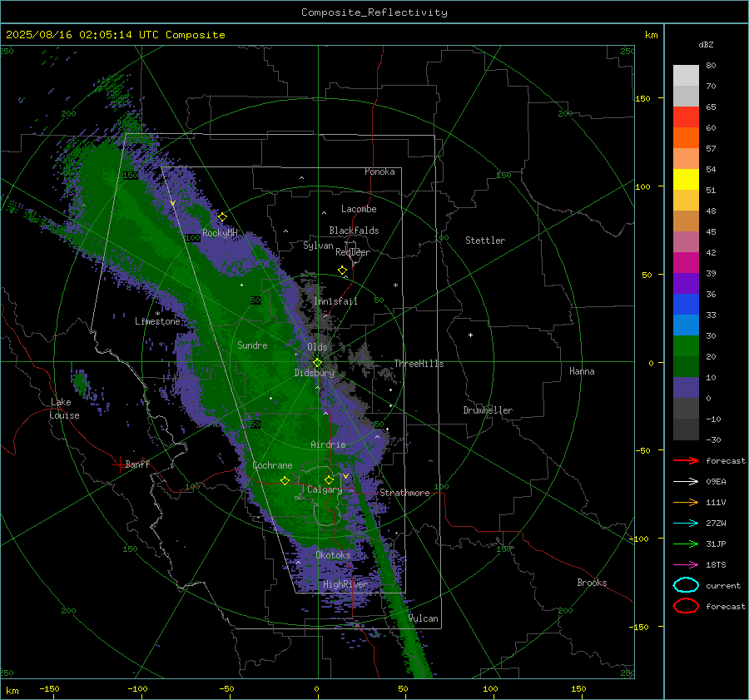
Task: Click the cyan 'current' ellipse legend icon
Action: [x=686, y=585]
